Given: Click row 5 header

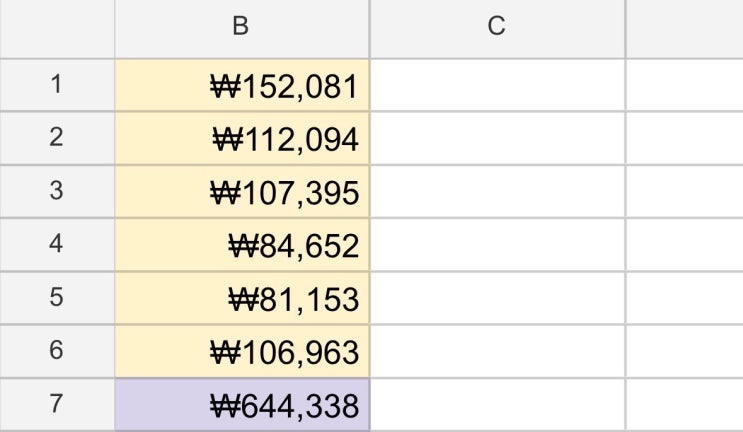Looking at the screenshot, I should tap(56, 299).
